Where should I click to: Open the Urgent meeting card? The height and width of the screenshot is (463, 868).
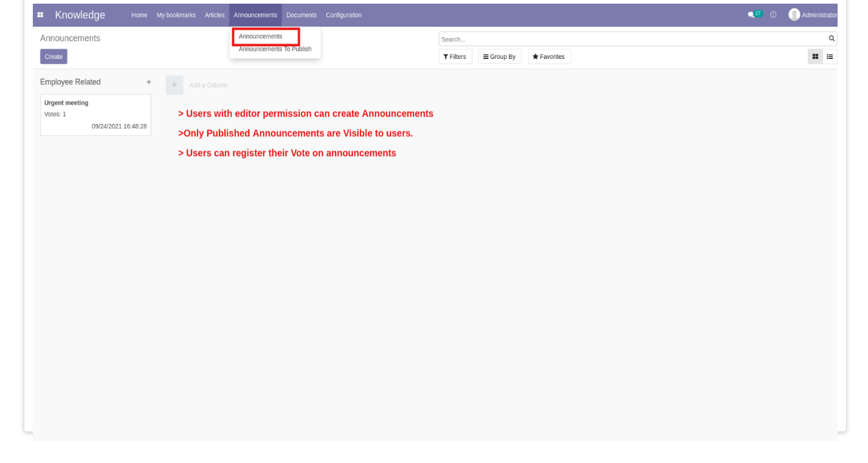[95, 115]
